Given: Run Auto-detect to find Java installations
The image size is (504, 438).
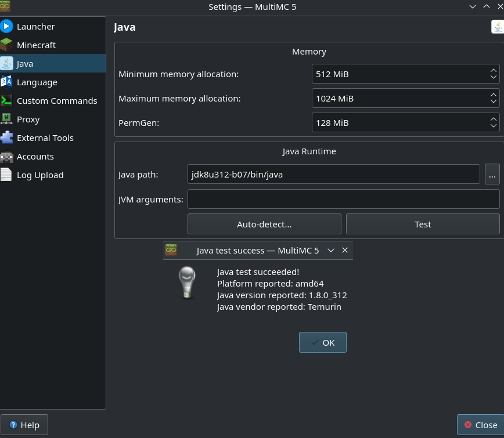Looking at the screenshot, I should tap(264, 224).
